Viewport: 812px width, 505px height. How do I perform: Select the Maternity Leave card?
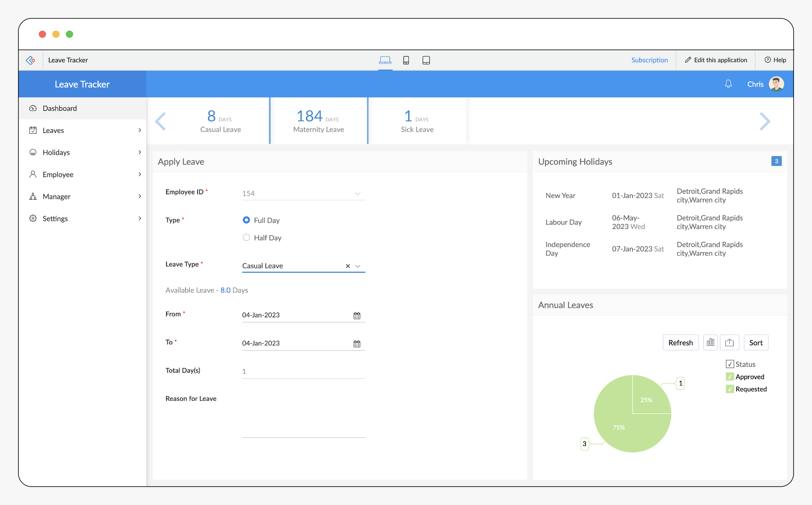pos(318,121)
